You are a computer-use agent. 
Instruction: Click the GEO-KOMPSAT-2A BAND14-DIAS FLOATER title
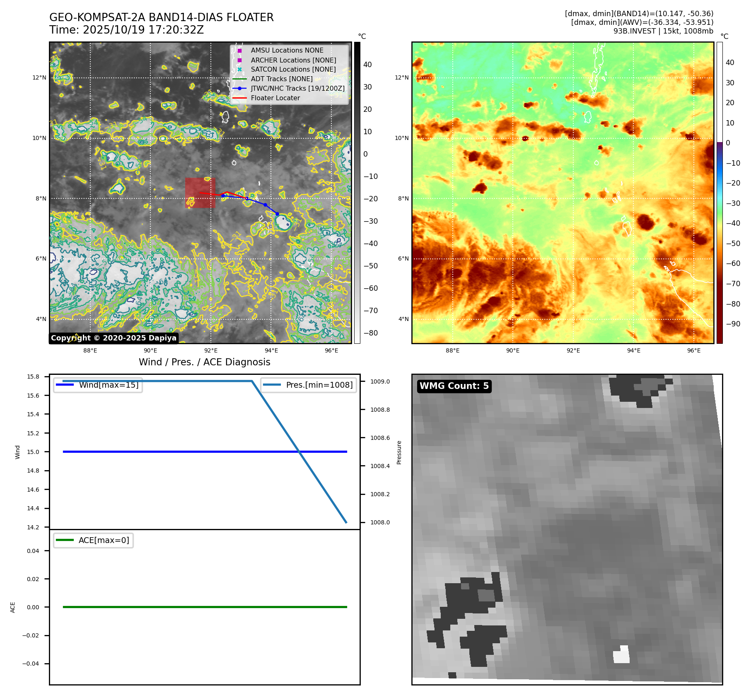point(161,17)
